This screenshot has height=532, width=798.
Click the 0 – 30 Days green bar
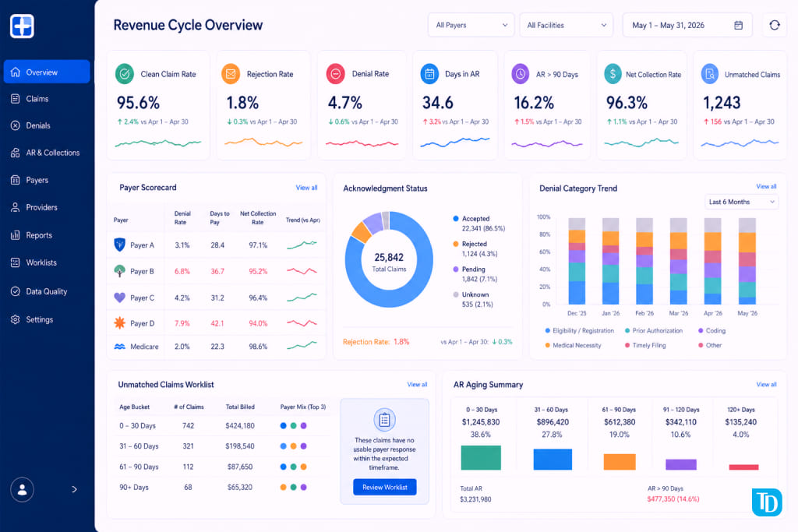tap(481, 457)
